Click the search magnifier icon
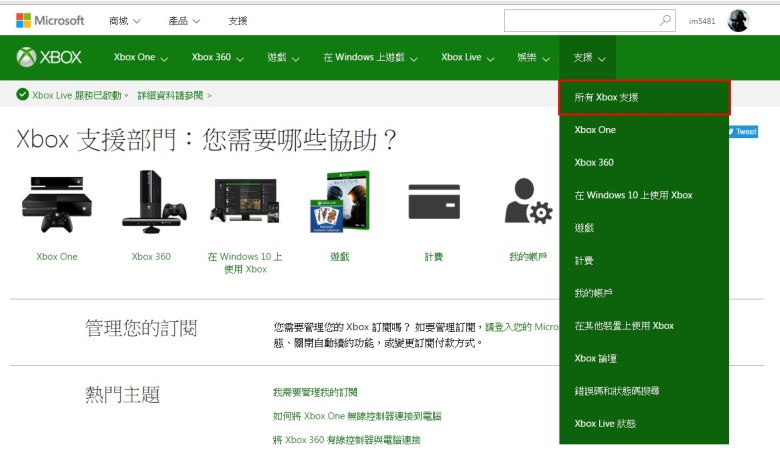The height and width of the screenshot is (455, 780). click(666, 20)
